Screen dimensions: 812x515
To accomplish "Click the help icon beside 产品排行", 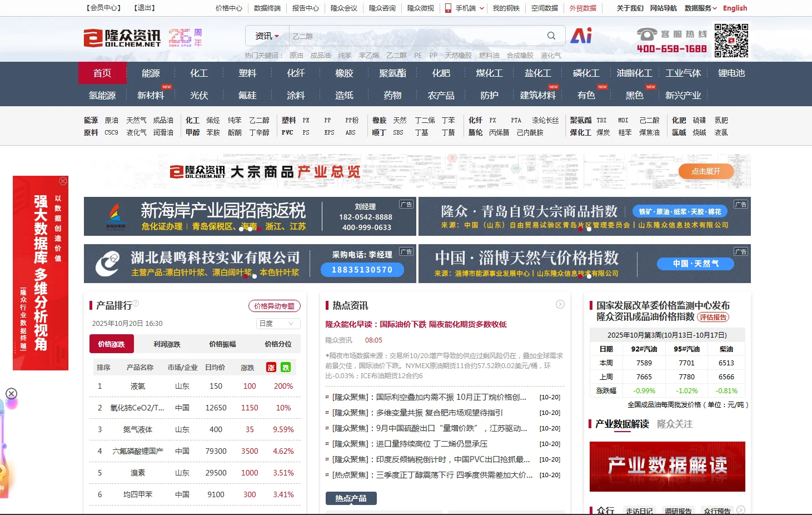I will (136, 303).
